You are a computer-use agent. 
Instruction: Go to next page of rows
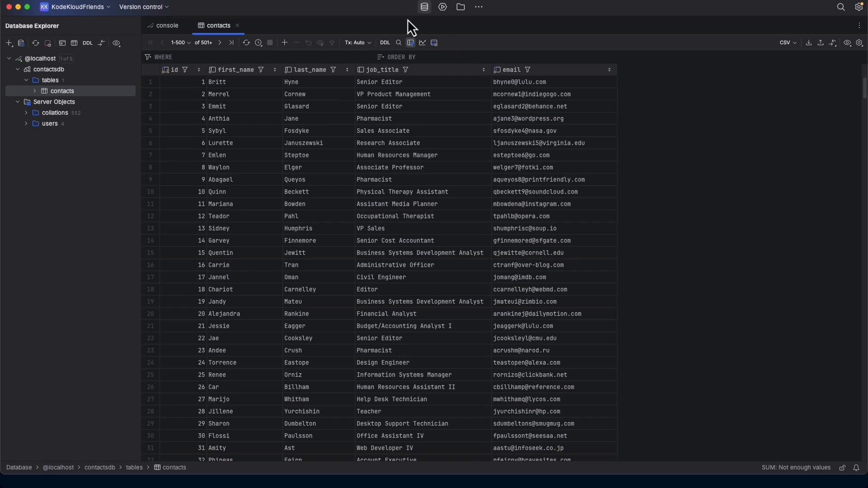[220, 43]
